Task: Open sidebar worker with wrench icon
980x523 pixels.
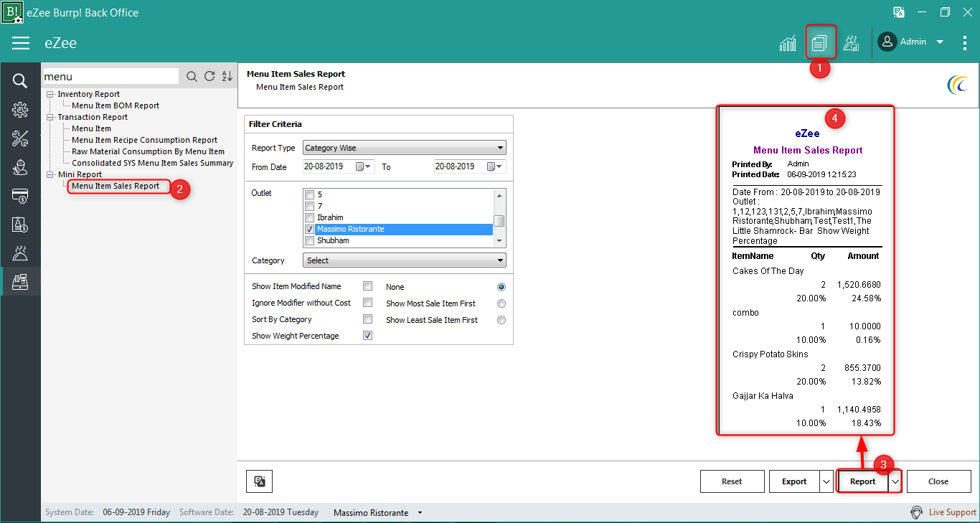Action: pos(20,167)
